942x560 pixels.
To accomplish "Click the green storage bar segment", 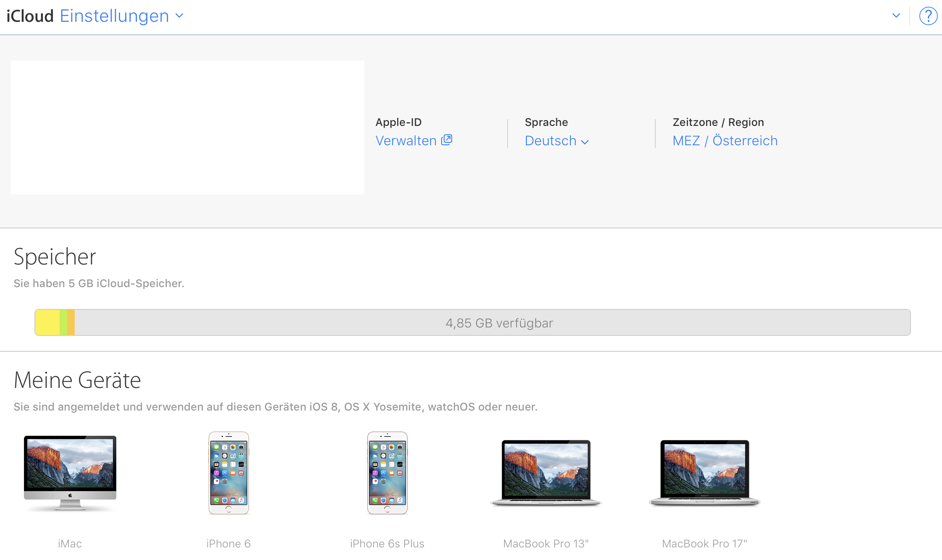I will pos(63,322).
